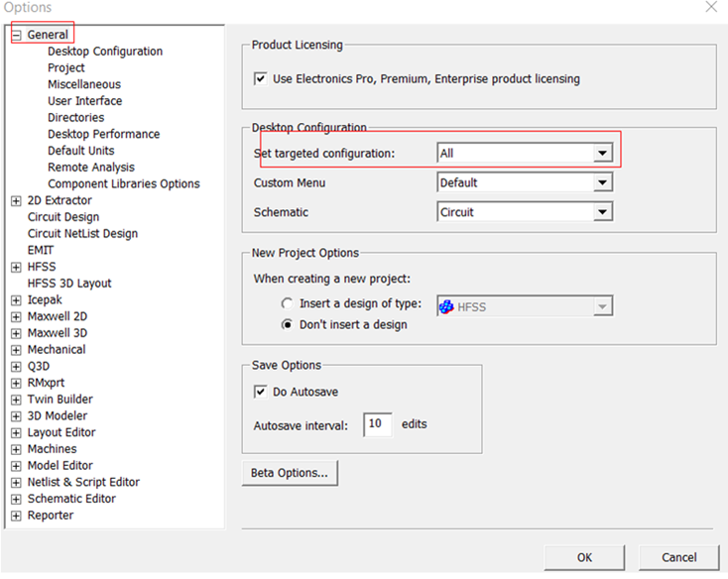Image resolution: width=728 pixels, height=579 pixels.
Task: Collapse the General tree node
Action: (16, 35)
